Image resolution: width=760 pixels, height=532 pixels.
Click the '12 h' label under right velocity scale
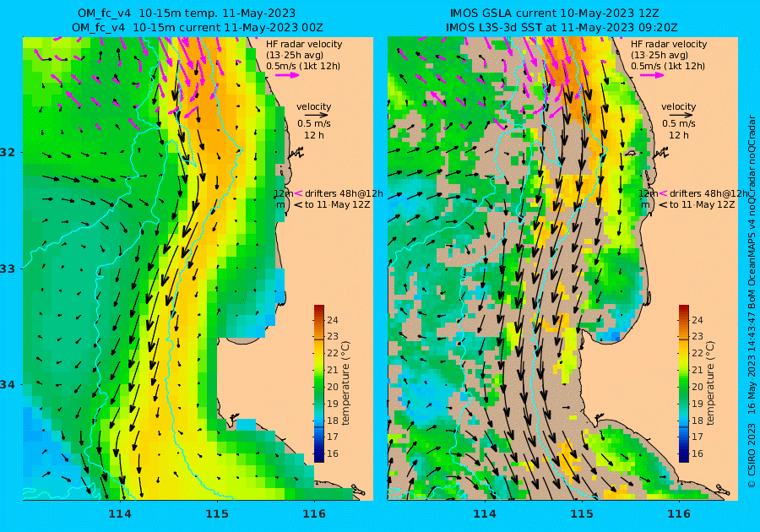tap(679, 135)
